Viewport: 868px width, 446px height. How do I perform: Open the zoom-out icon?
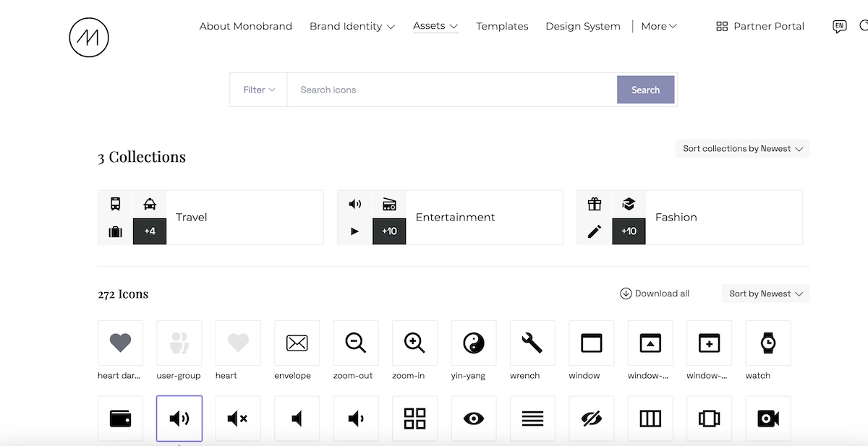tap(355, 343)
